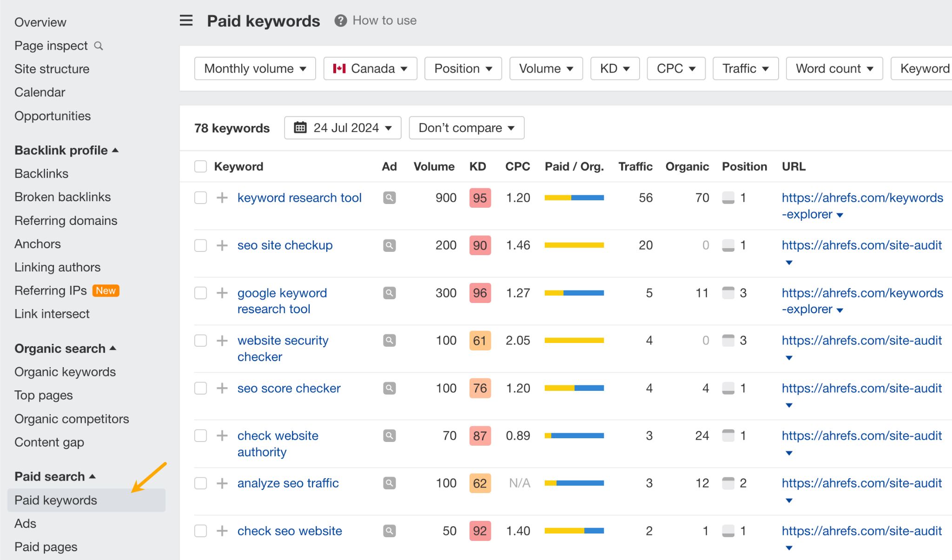952x560 pixels.
Task: Check the checkbox for seo score checker
Action: [200, 388]
